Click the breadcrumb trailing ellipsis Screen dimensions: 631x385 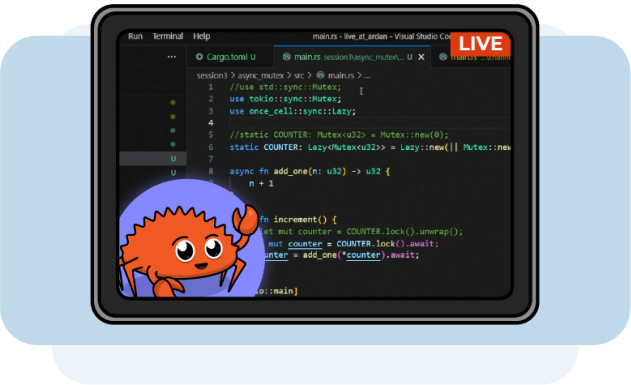pyautogui.click(x=367, y=76)
